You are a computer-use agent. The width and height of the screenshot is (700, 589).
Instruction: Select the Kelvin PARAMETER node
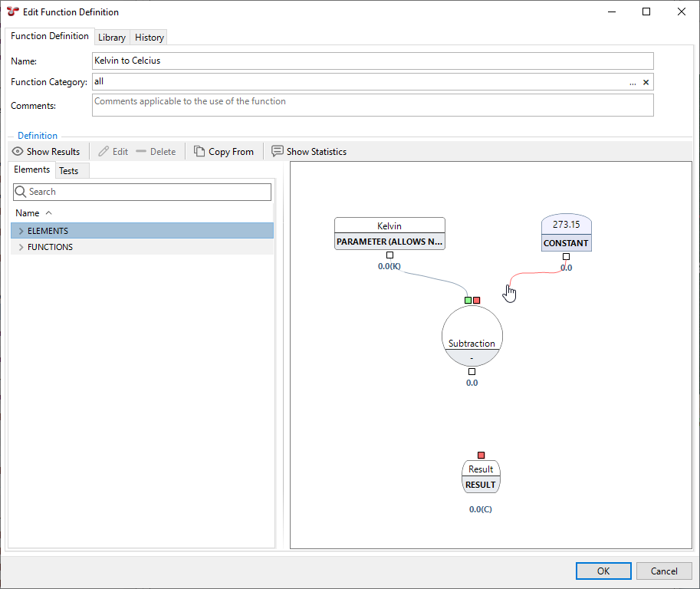[x=389, y=233]
